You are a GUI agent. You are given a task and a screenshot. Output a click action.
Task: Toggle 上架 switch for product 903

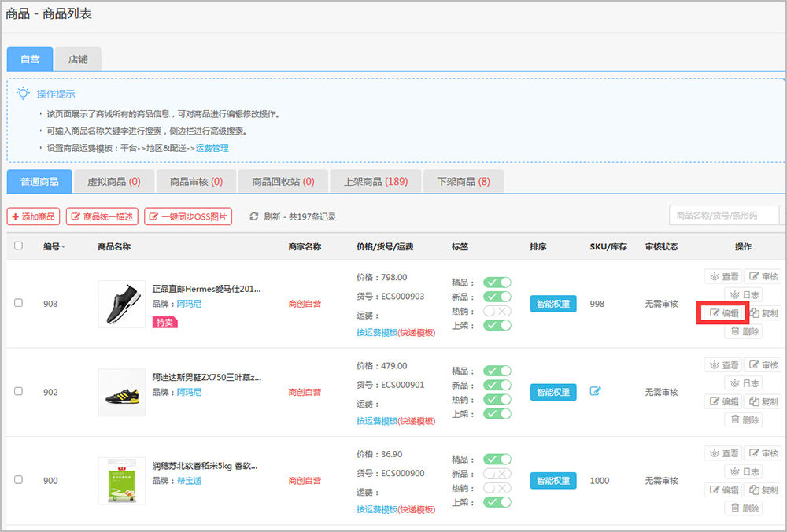(x=497, y=325)
